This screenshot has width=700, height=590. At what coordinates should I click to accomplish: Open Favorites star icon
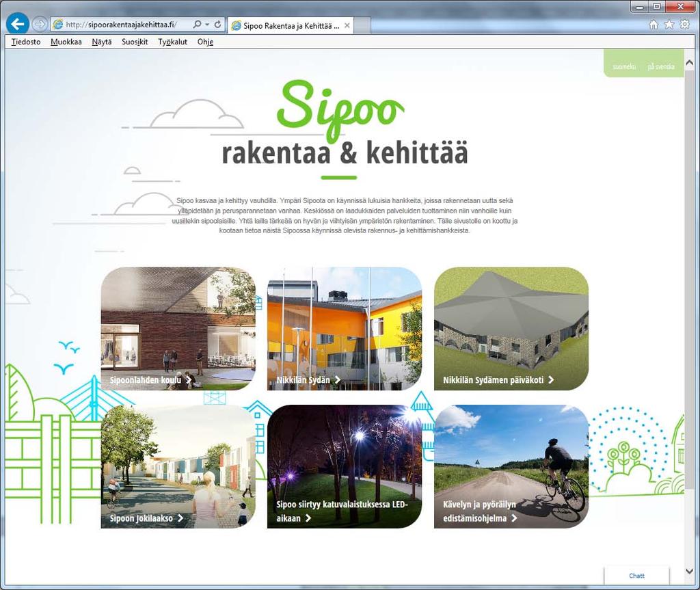(669, 25)
